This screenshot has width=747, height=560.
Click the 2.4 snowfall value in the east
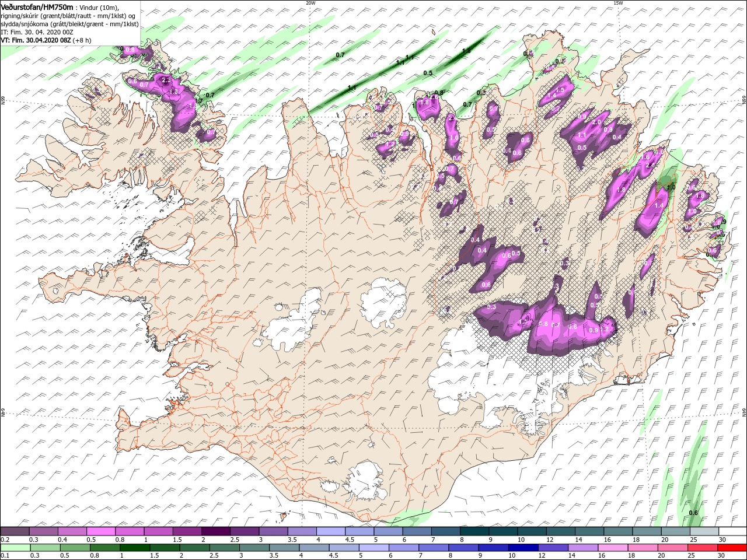click(651, 165)
